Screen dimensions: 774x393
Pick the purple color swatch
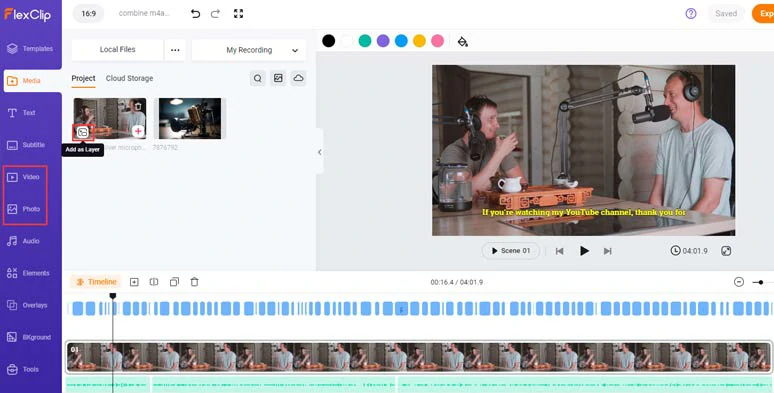(x=383, y=41)
